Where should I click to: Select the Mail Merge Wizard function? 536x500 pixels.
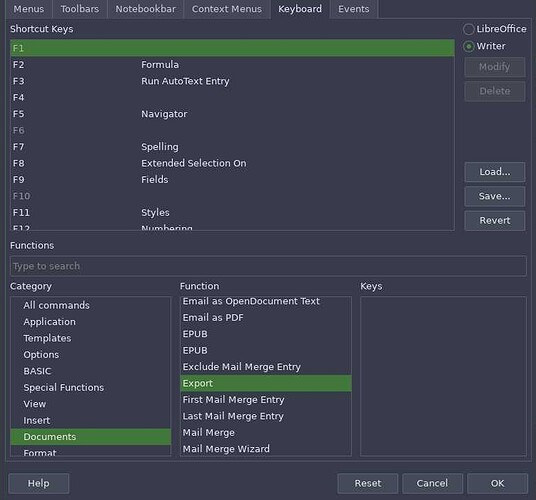pyautogui.click(x=266, y=448)
